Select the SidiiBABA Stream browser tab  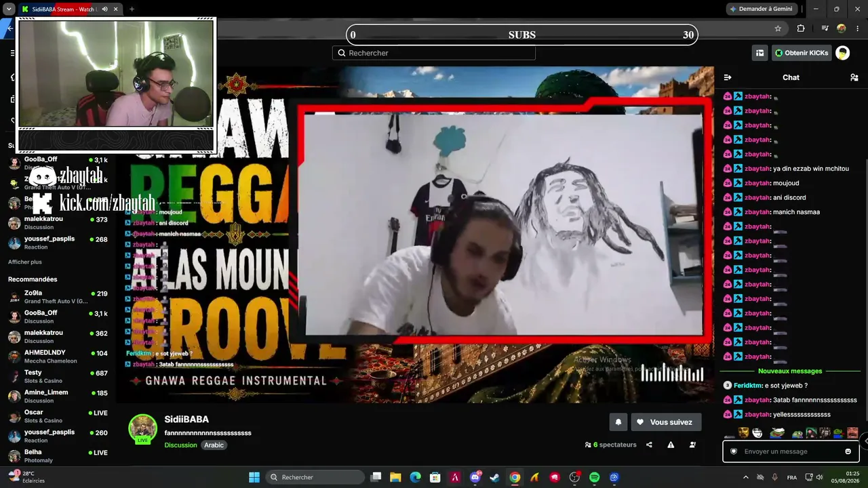(x=70, y=9)
